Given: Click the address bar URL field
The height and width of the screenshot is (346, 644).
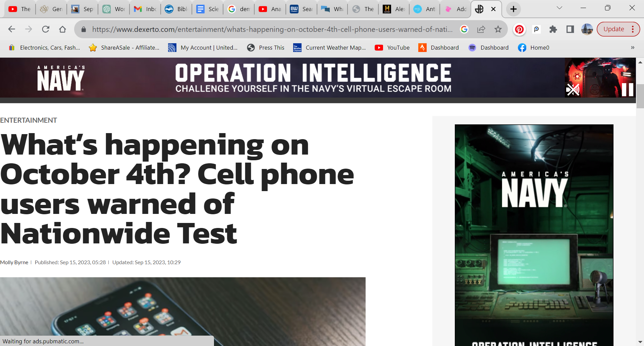Looking at the screenshot, I should click(272, 30).
